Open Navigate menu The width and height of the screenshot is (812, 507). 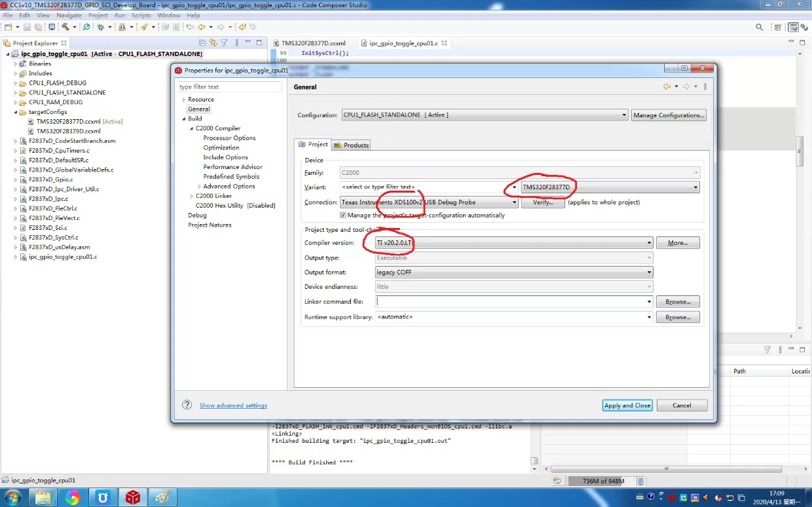pyautogui.click(x=69, y=15)
